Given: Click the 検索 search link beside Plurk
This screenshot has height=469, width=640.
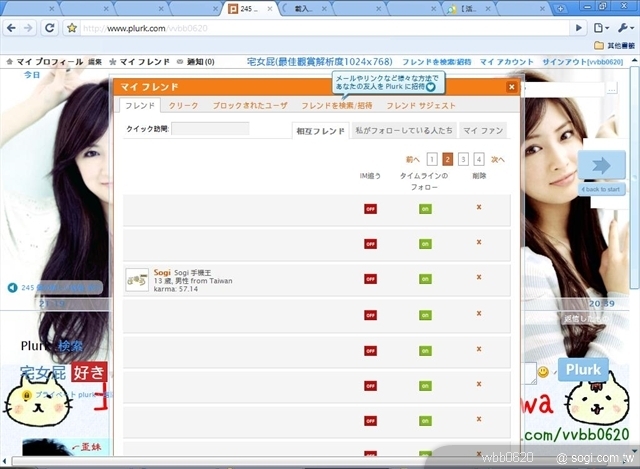Looking at the screenshot, I should click(x=70, y=346).
